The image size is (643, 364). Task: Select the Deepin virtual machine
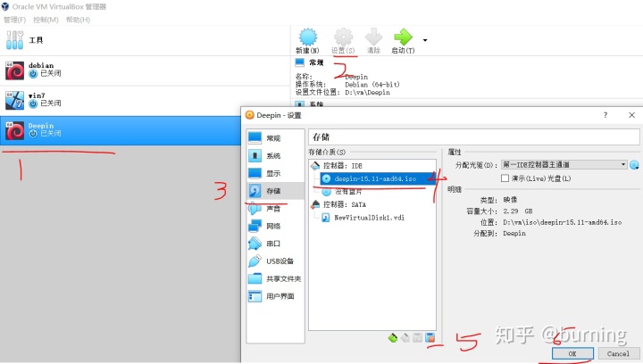pyautogui.click(x=121, y=130)
